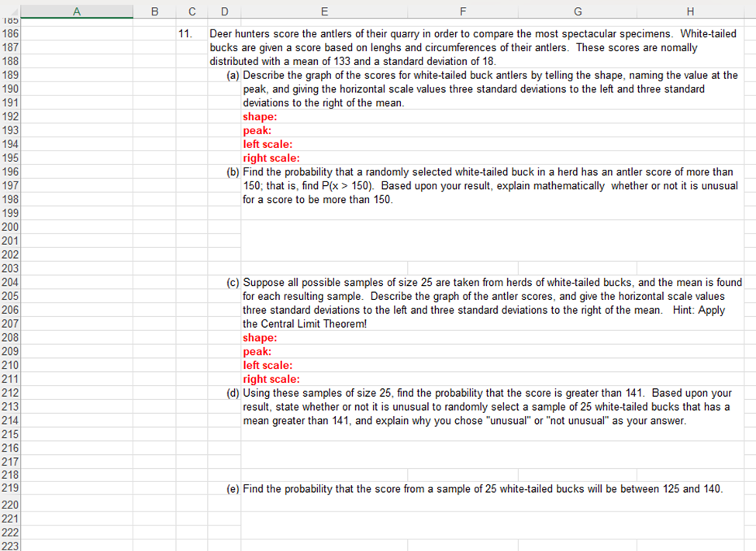Image resolution: width=756 pixels, height=551 pixels.
Task: Click text 'the Central Limit Theorem!'
Action: 305,324
